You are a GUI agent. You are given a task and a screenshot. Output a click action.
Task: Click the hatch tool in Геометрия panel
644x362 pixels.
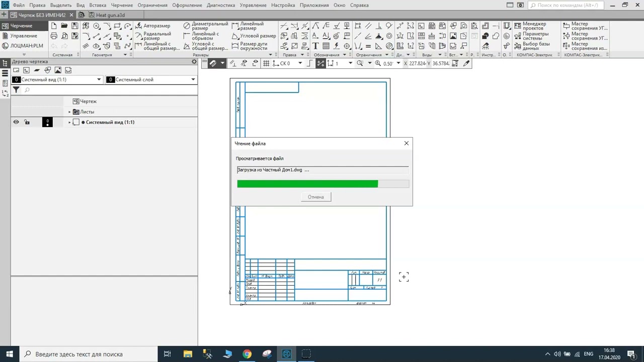pos(117,36)
